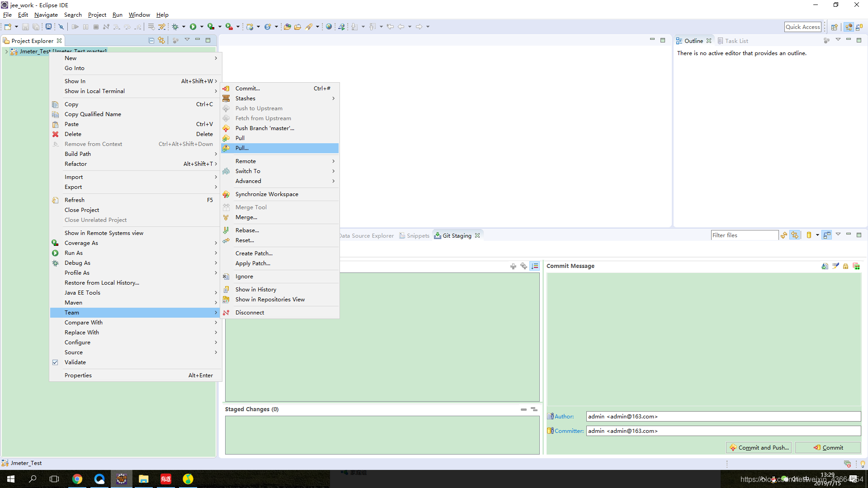Toggle Skip All Breakpoints in toolbar
This screenshot has height=488, width=868.
(x=61, y=27)
